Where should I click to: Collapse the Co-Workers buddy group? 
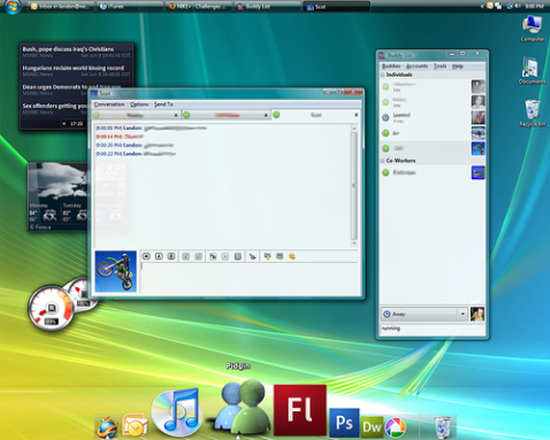pos(383,160)
